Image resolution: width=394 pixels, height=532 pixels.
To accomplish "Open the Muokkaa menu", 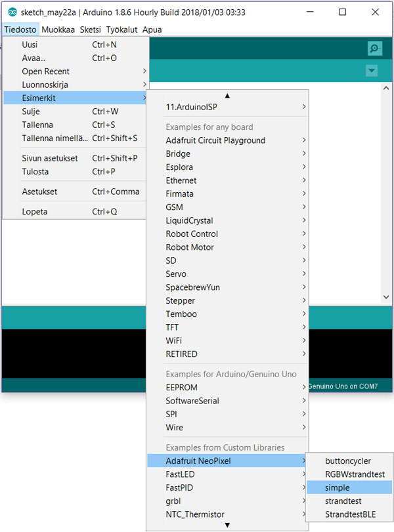I will 58,30.
